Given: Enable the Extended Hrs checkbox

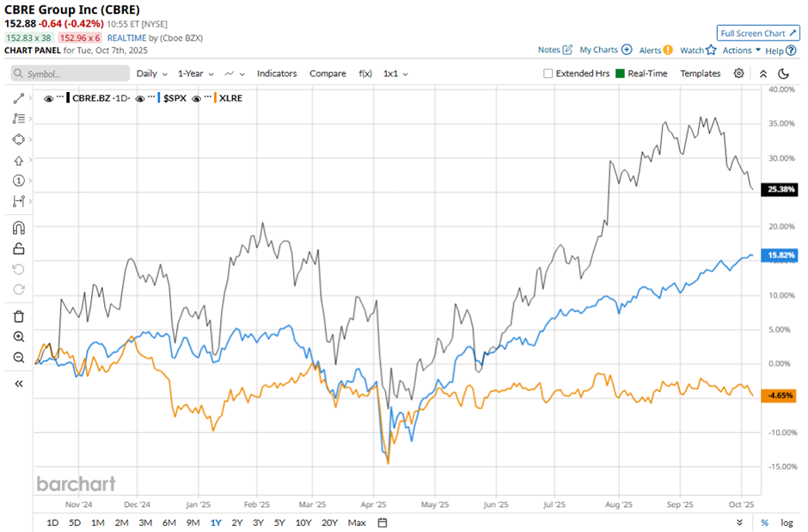Looking at the screenshot, I should pyautogui.click(x=548, y=74).
